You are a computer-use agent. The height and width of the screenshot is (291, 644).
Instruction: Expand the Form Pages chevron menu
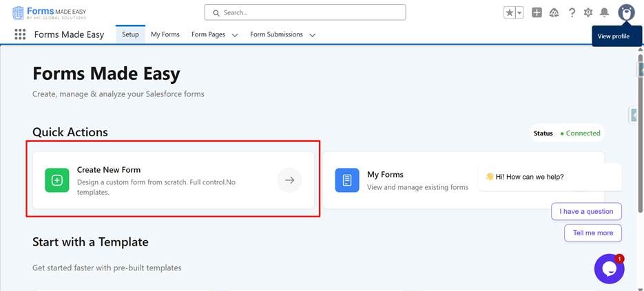pyautogui.click(x=235, y=35)
